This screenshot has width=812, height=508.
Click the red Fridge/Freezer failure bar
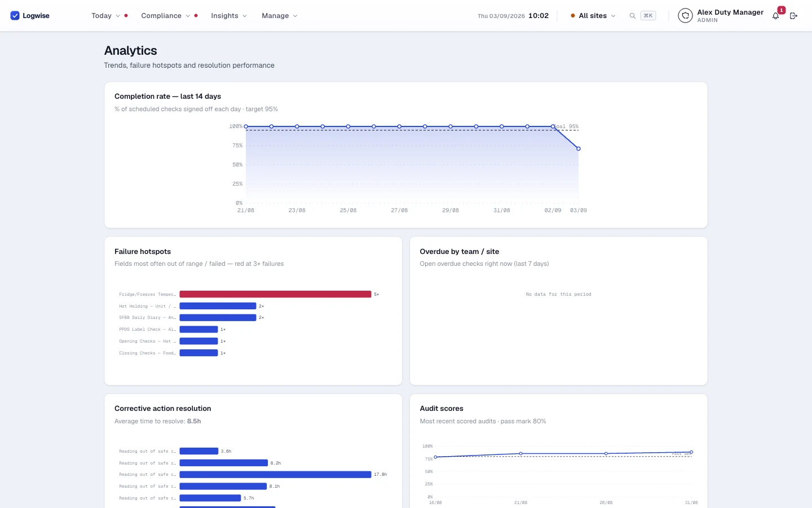click(275, 294)
